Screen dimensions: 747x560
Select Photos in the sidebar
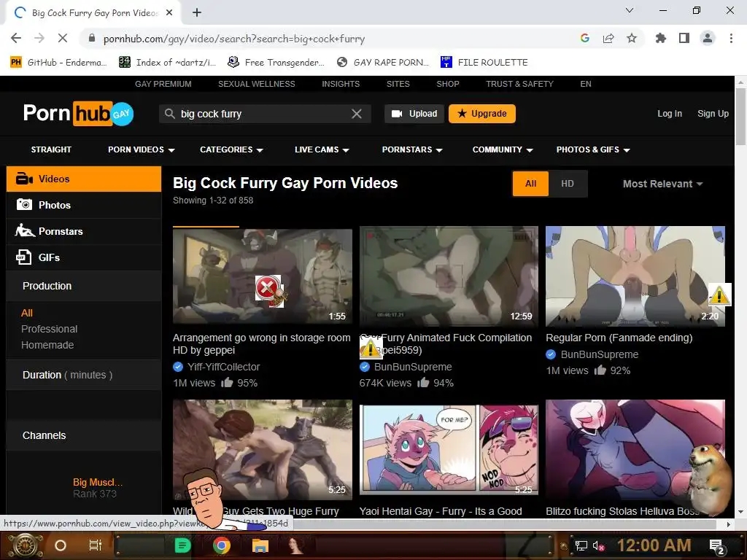[x=84, y=205]
